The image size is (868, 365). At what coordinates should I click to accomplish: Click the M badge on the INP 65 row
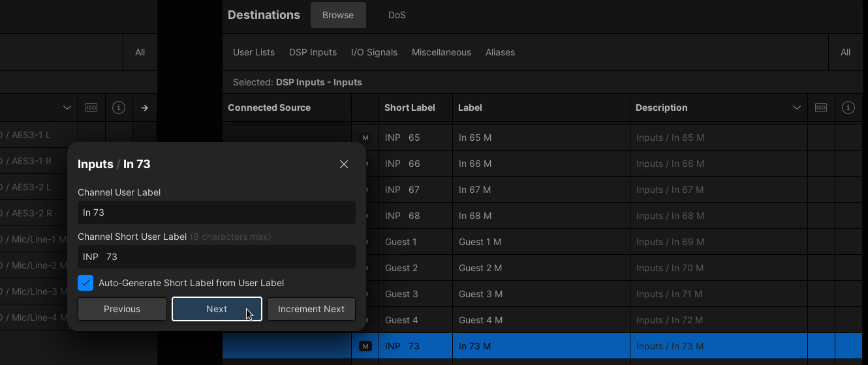(x=365, y=138)
